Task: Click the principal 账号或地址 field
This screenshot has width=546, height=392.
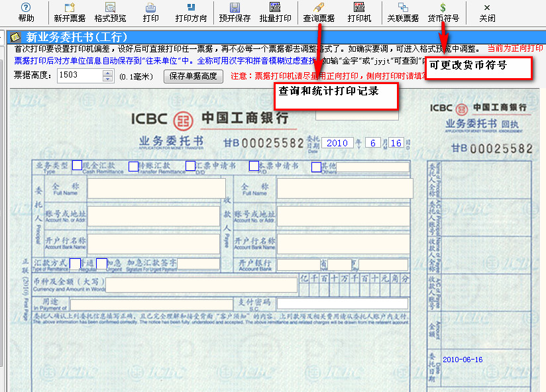Action: [154, 216]
